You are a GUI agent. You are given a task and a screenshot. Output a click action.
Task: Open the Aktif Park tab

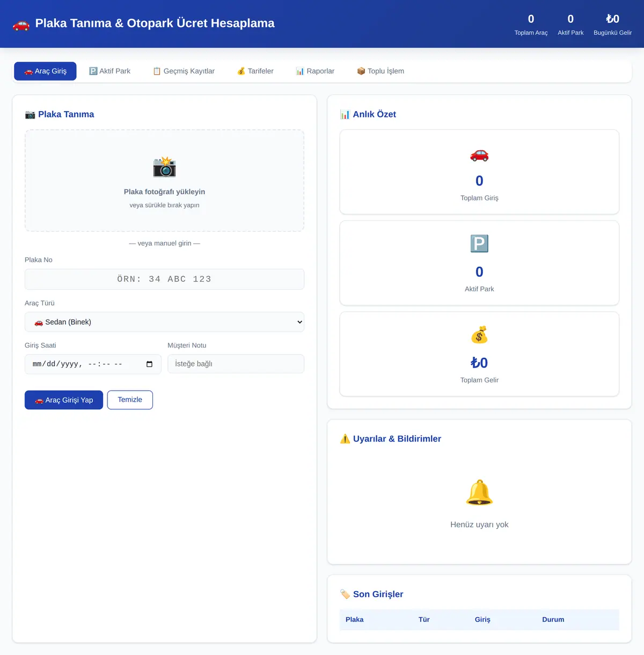tap(109, 71)
